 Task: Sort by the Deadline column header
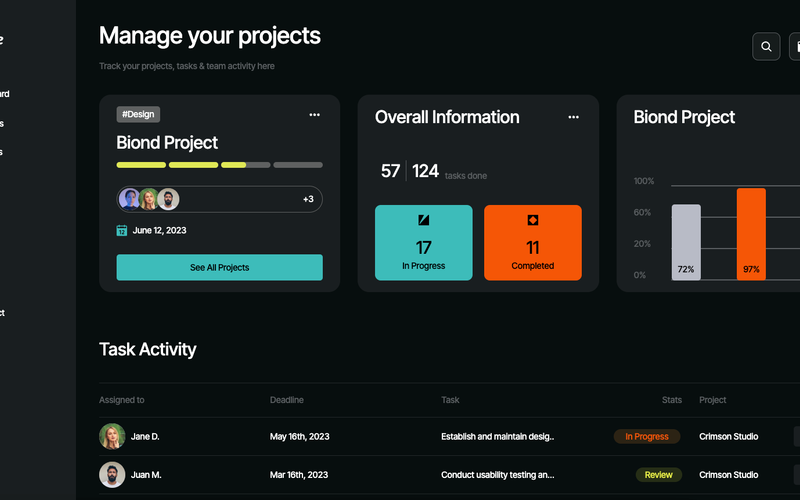pos(287,400)
